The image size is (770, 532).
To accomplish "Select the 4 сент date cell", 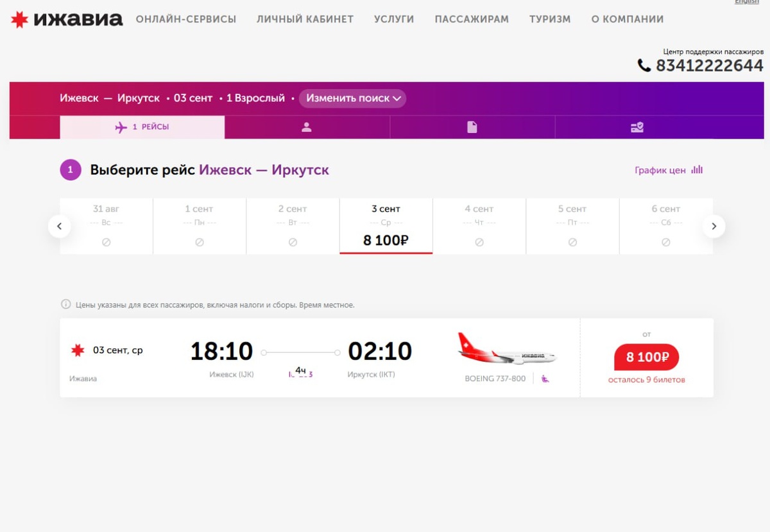I will 479,226.
